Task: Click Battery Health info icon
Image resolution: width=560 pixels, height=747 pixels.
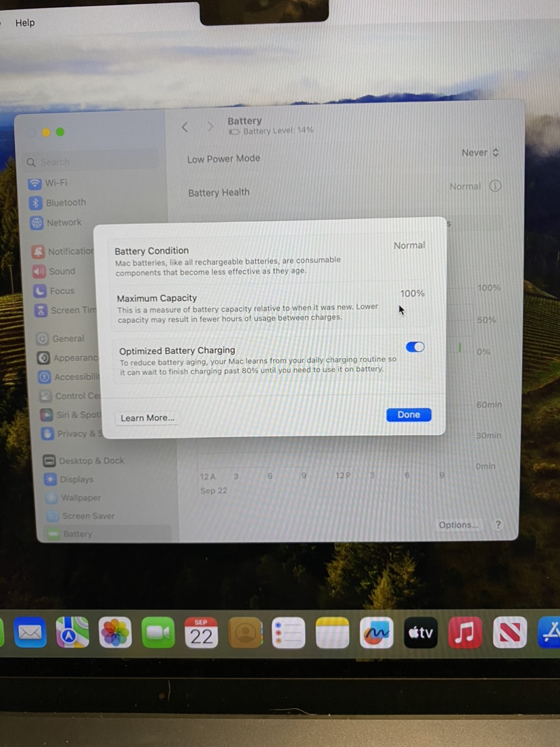Action: click(495, 186)
